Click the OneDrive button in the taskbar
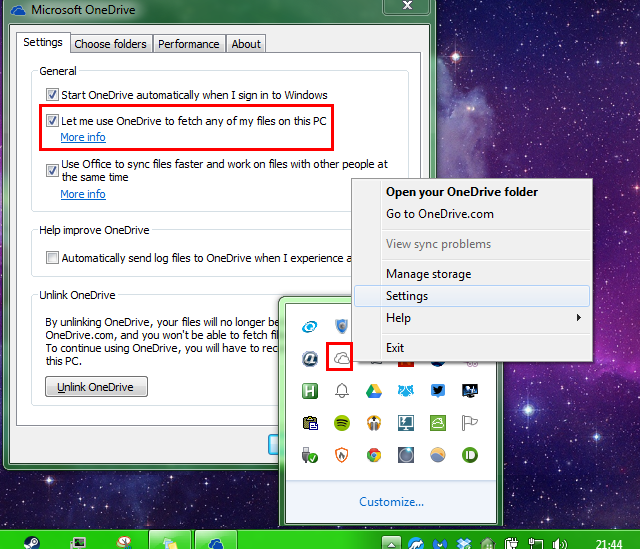 coord(216,540)
